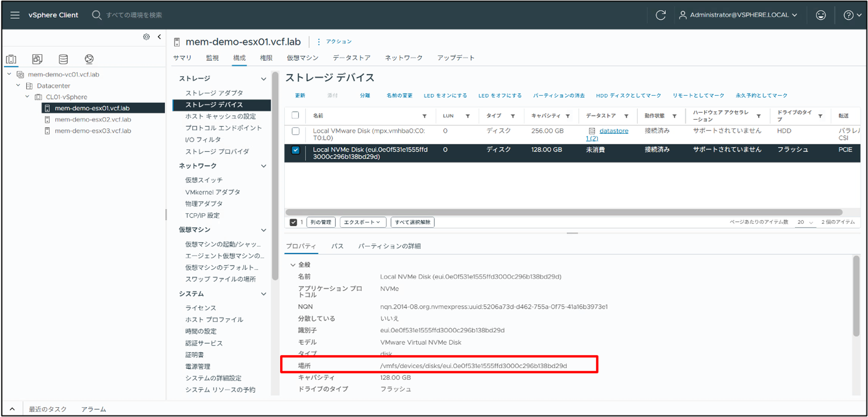Image resolution: width=868 pixels, height=417 pixels.
Task: Click the host icon beside mem-demo-esx01.vcf.lab title
Action: 177,43
